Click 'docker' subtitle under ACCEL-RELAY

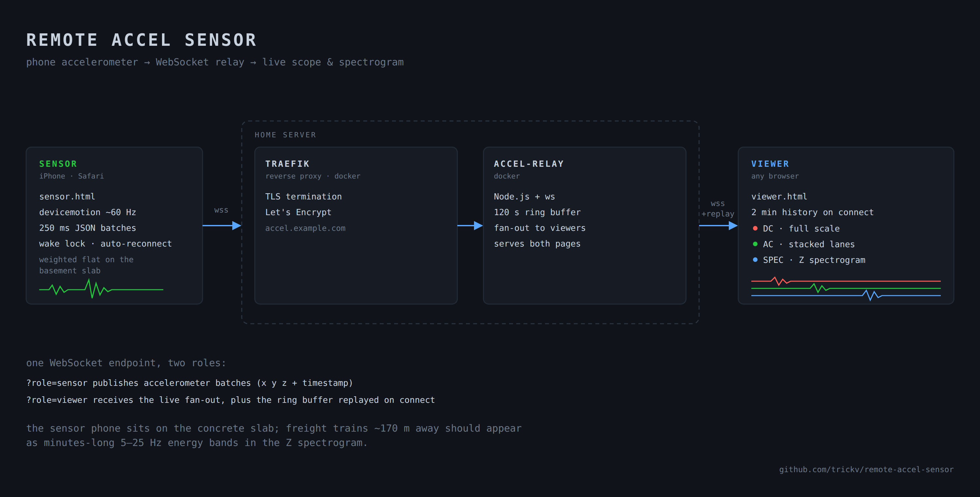coord(507,176)
